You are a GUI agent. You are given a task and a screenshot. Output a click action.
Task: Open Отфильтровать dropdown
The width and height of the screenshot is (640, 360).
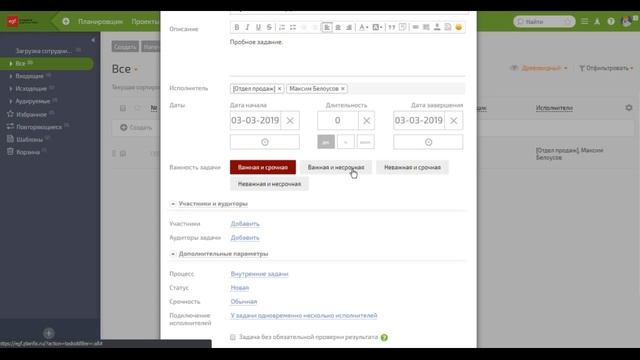(x=607, y=68)
